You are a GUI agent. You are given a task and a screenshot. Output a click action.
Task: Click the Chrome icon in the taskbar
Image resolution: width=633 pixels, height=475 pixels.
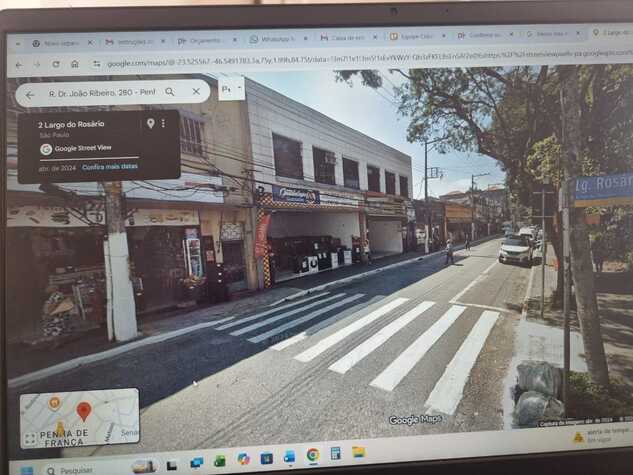point(312,455)
